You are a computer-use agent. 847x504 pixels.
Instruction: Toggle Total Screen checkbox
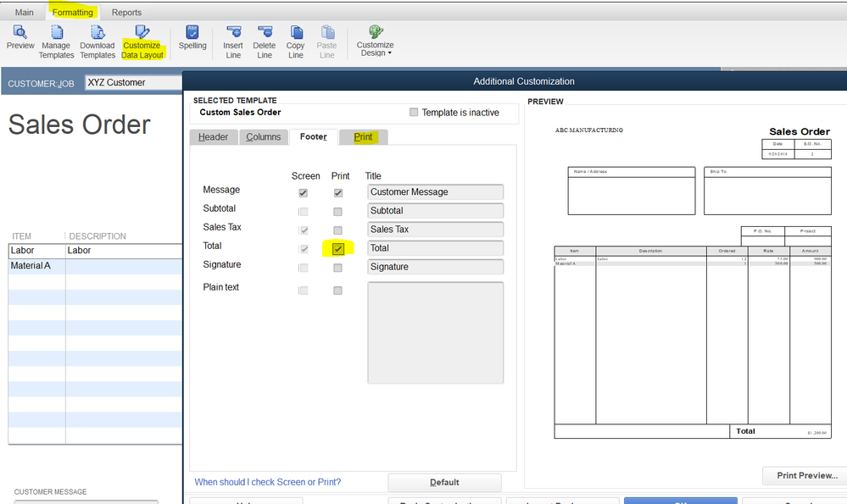(304, 249)
